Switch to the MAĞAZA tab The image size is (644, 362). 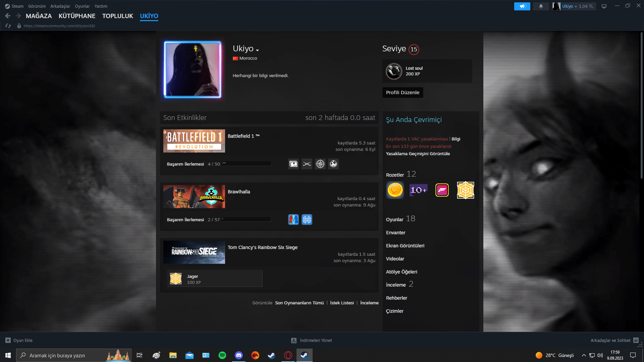(39, 16)
